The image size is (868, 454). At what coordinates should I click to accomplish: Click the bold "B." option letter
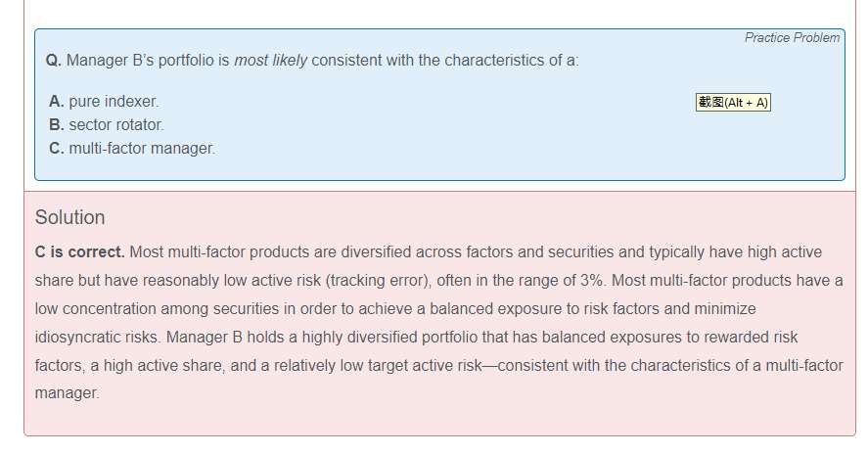tap(56, 125)
